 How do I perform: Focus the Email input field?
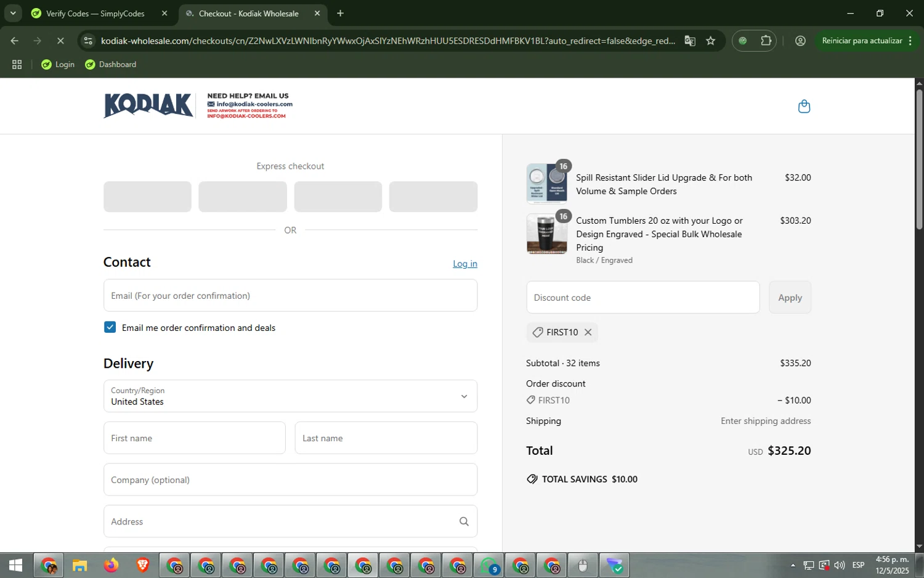tap(290, 296)
